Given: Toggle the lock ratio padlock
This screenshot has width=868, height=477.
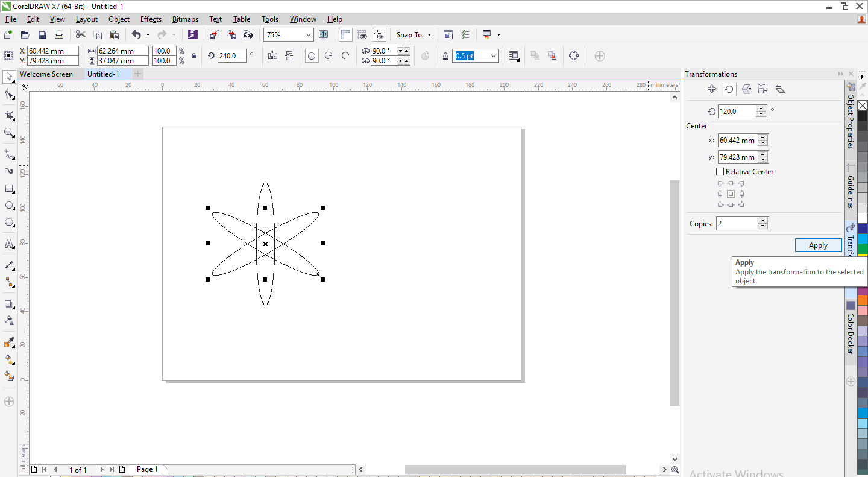Looking at the screenshot, I should pos(193,56).
